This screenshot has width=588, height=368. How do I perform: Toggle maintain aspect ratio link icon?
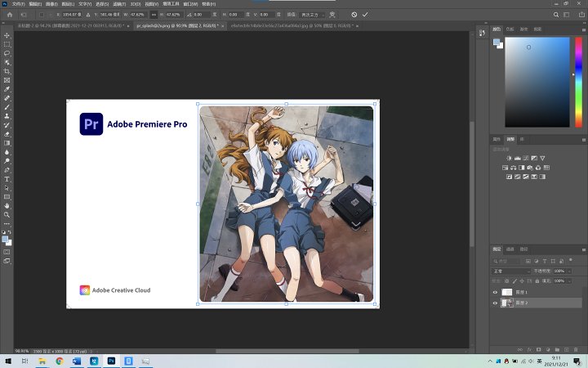tap(154, 15)
